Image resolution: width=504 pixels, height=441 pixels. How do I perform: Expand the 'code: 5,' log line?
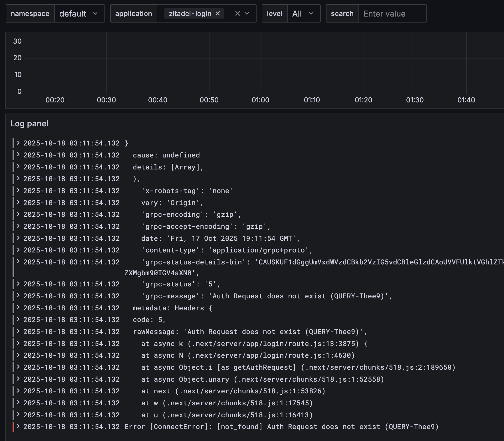(x=18, y=319)
